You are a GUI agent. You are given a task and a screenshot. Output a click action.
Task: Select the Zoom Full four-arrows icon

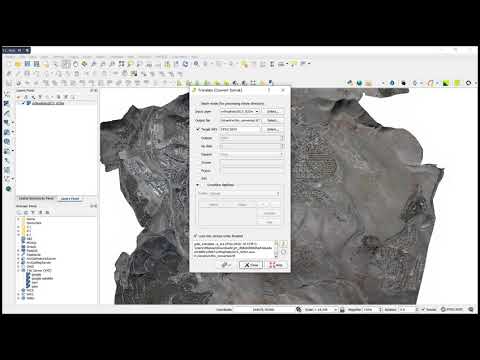[121, 64]
